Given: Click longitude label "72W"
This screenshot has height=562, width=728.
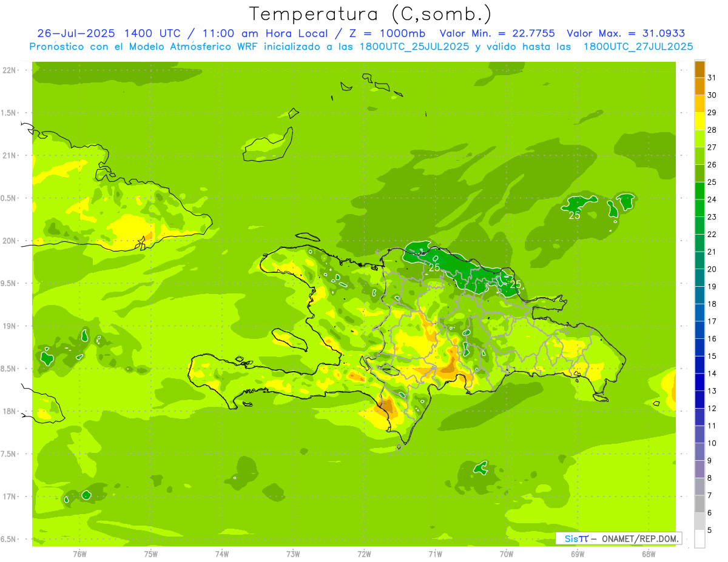Looking at the screenshot, I should click(365, 554).
